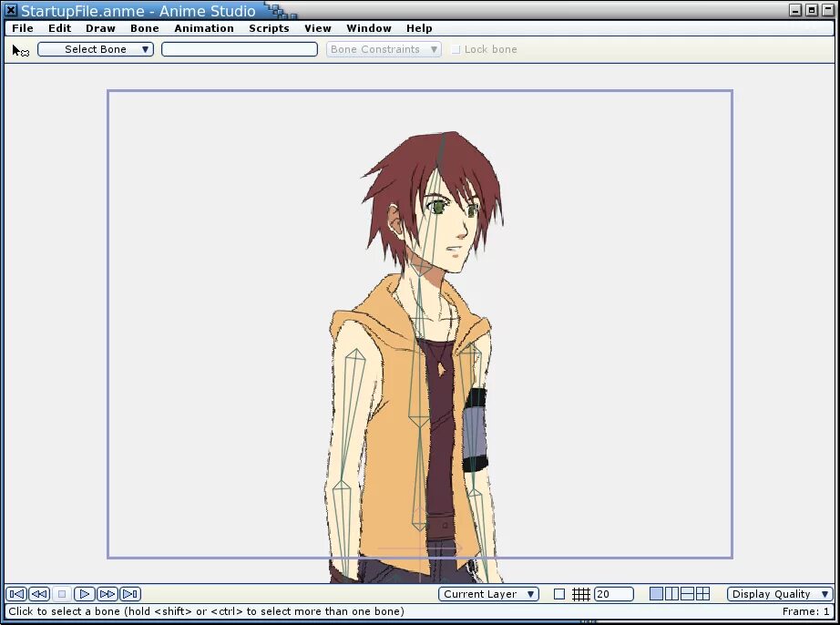Open the Window menu
Image resolution: width=840 pixels, height=625 pixels.
pyautogui.click(x=369, y=28)
